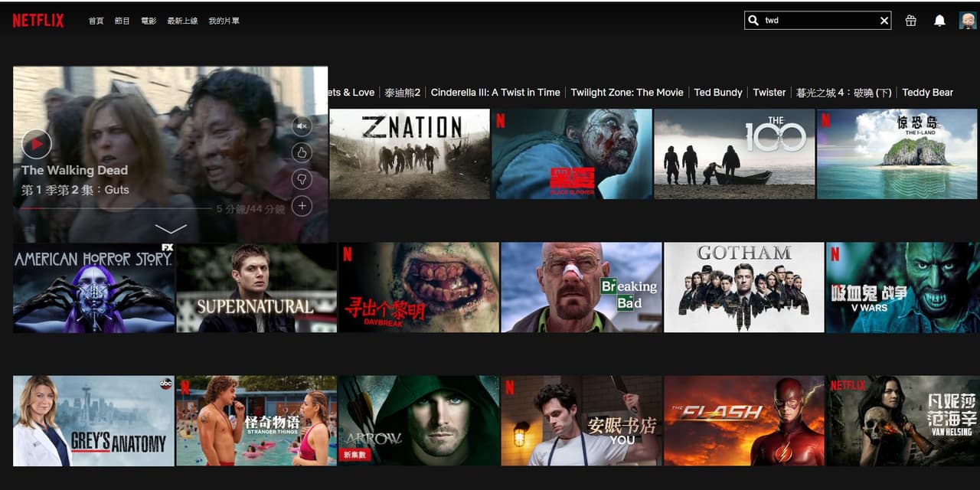
Task: Open The Flash thumbnail
Action: pos(744,420)
